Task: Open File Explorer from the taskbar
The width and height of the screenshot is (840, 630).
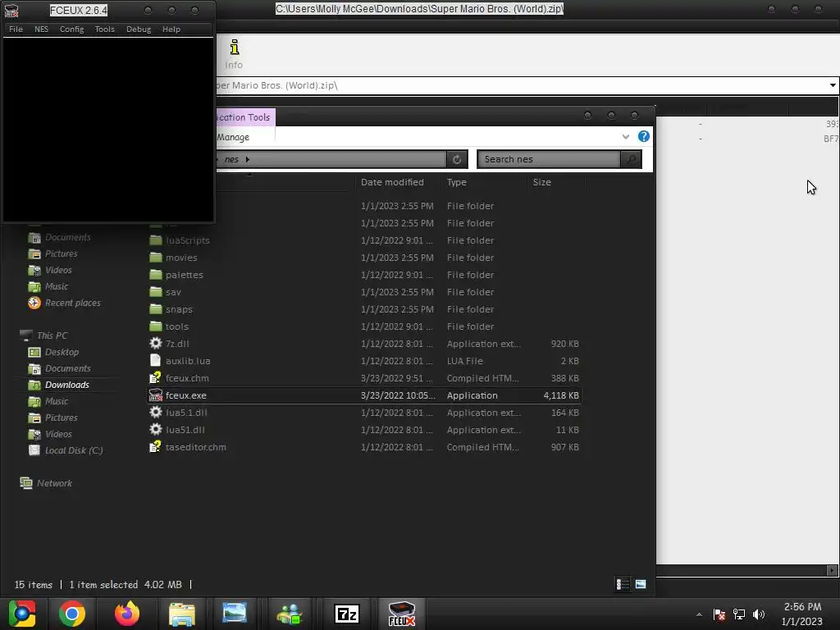Action: (182, 614)
